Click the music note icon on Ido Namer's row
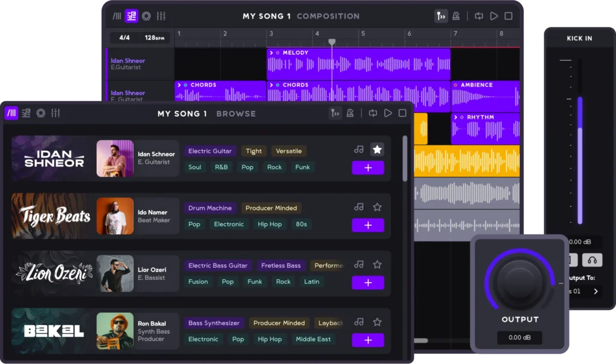616x364 pixels. click(x=359, y=208)
